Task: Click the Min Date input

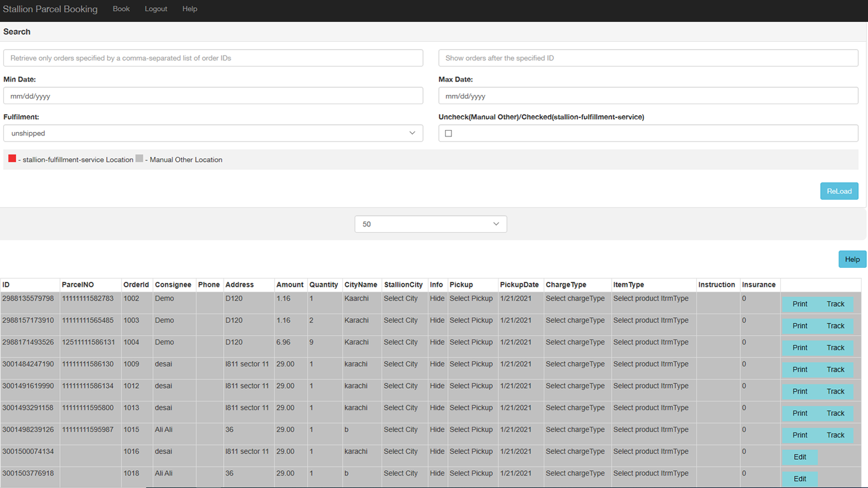Action: tap(213, 96)
